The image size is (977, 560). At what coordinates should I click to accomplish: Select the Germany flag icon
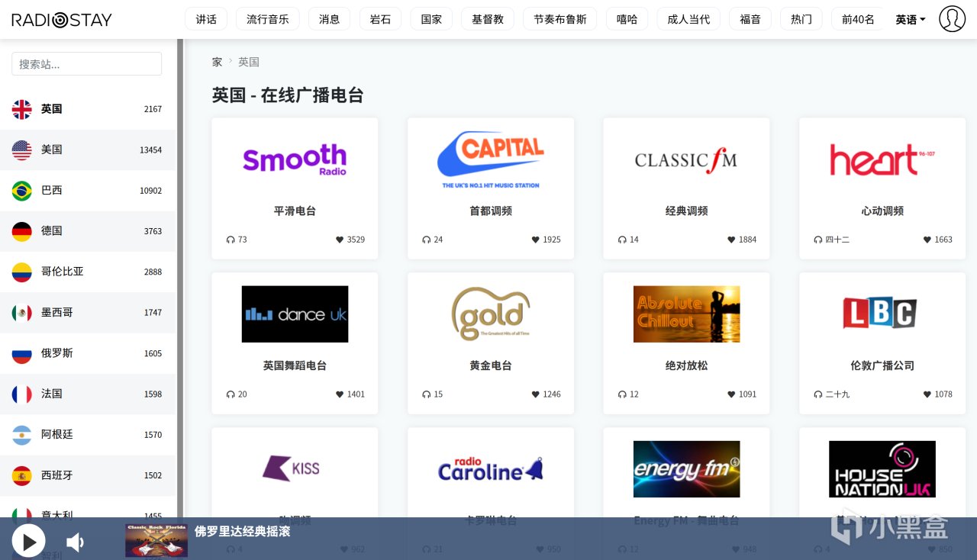(21, 231)
